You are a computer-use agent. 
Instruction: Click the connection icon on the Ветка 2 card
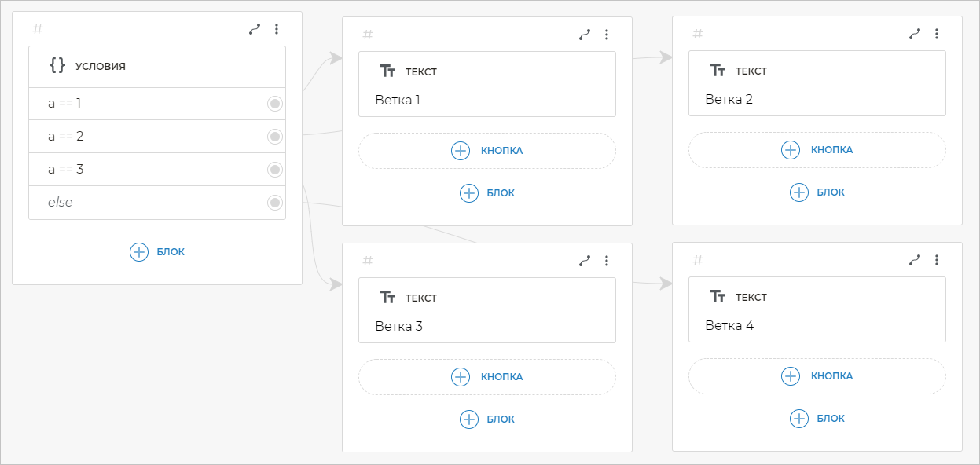pos(915,34)
